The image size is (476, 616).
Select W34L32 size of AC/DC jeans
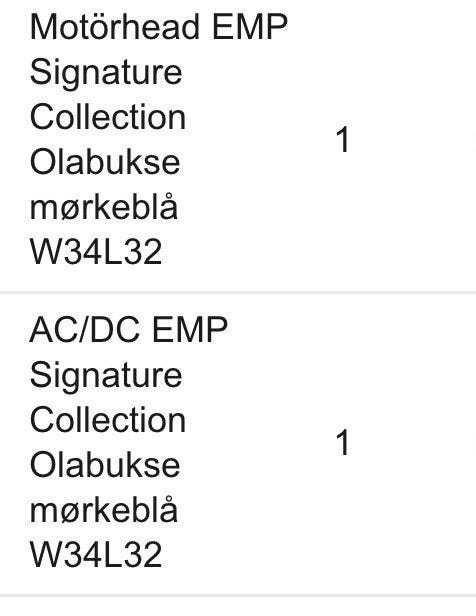pyautogui.click(x=96, y=554)
